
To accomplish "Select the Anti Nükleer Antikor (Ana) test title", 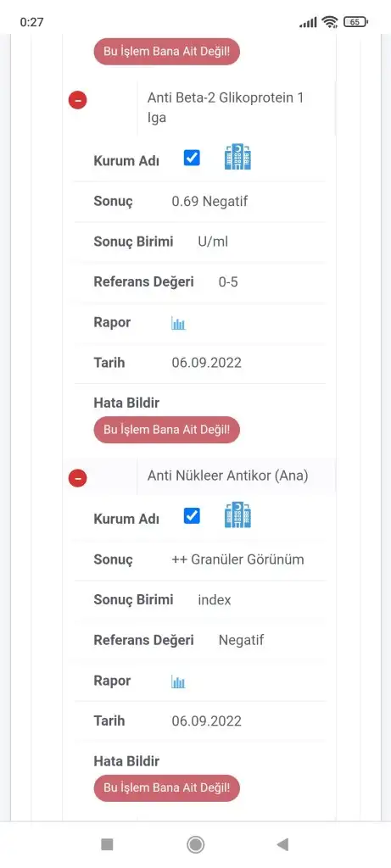I will pyautogui.click(x=227, y=476).
